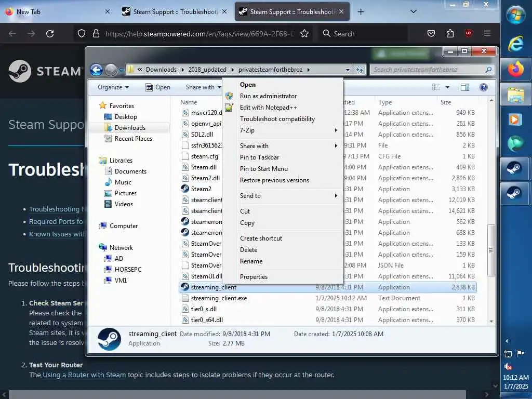The image size is (532, 399).
Task: Open the Firefox Pocket save icon
Action: click(x=431, y=33)
